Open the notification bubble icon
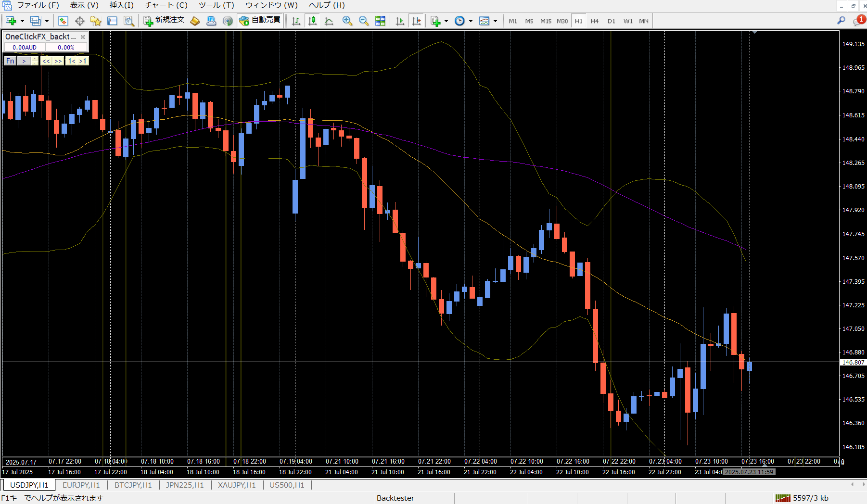The height and width of the screenshot is (504, 867). (859, 21)
